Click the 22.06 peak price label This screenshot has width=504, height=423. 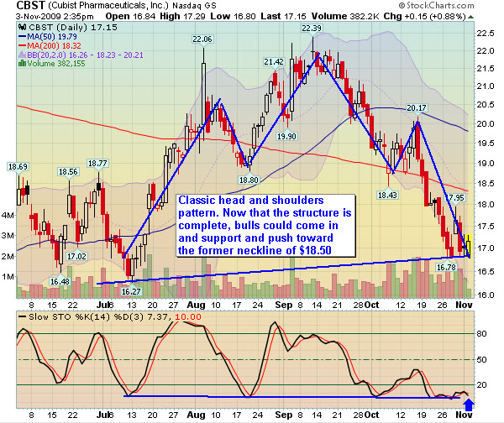(202, 39)
